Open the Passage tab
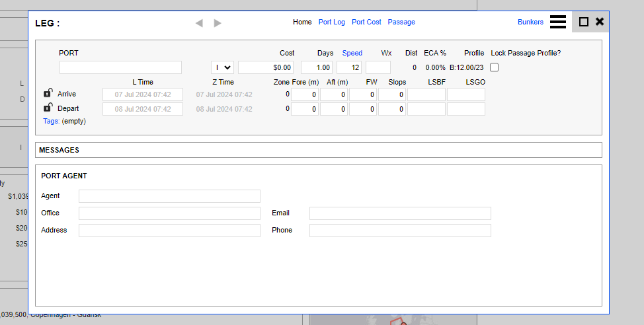This screenshot has height=325, width=644. (401, 22)
